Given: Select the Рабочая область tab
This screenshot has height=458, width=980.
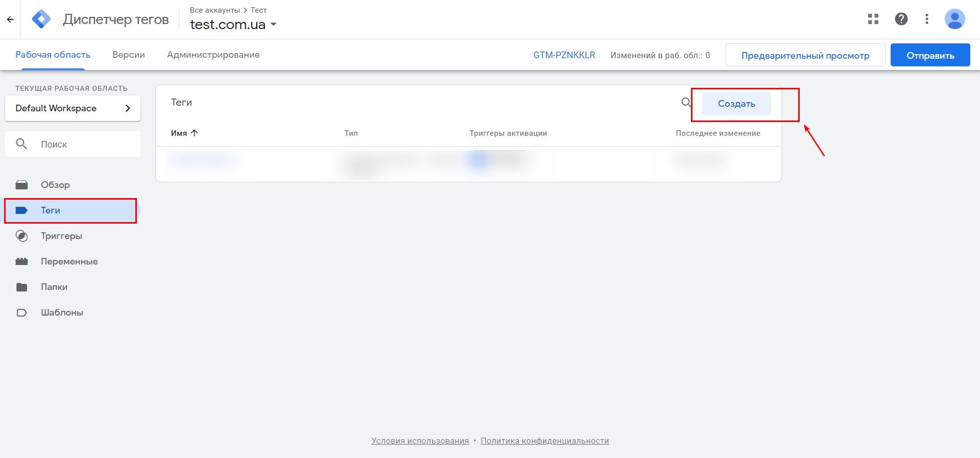Looking at the screenshot, I should pyautogui.click(x=53, y=55).
